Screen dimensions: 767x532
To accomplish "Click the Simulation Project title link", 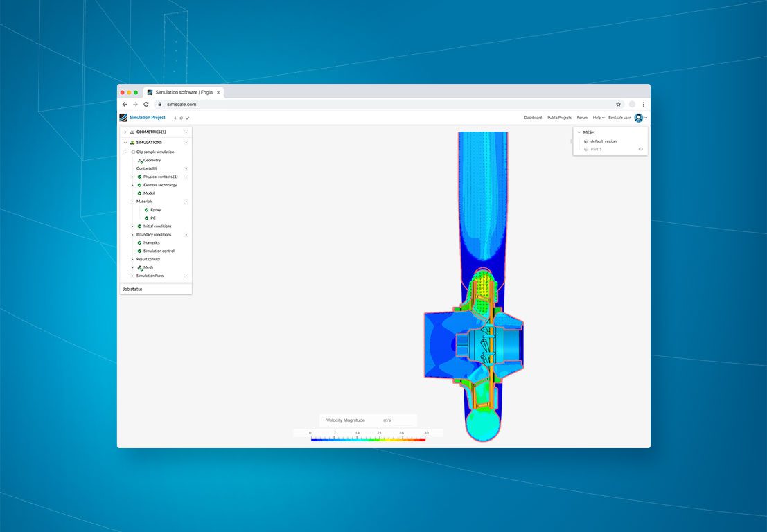I will pyautogui.click(x=148, y=117).
